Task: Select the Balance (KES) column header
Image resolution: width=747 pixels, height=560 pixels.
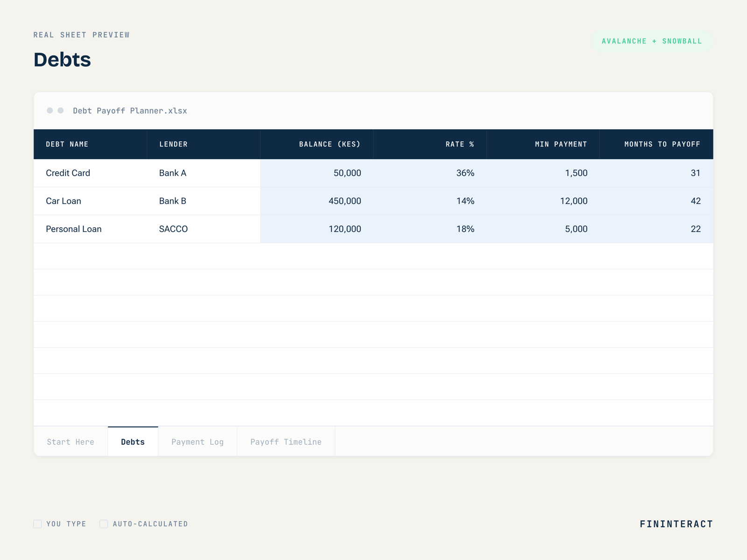Action: coord(317,144)
